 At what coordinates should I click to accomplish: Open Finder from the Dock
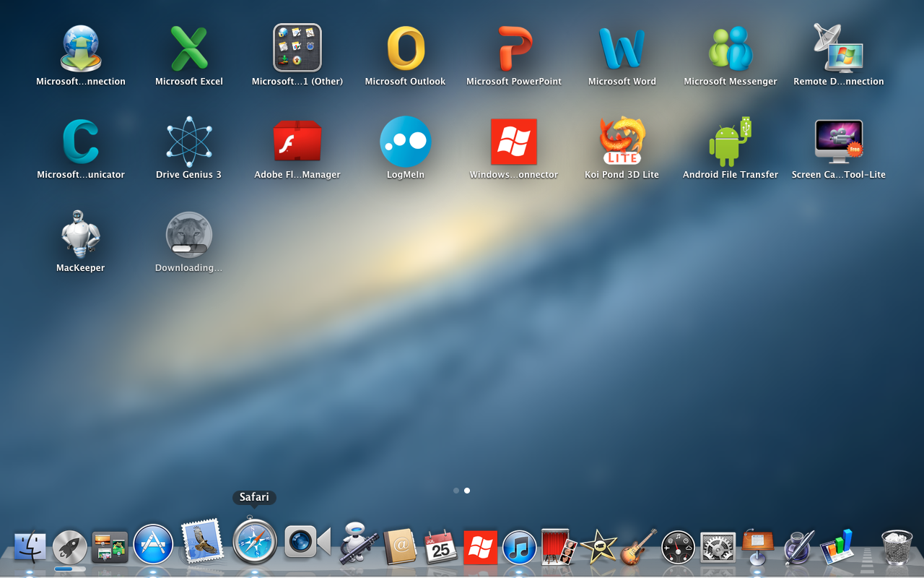[x=30, y=547]
